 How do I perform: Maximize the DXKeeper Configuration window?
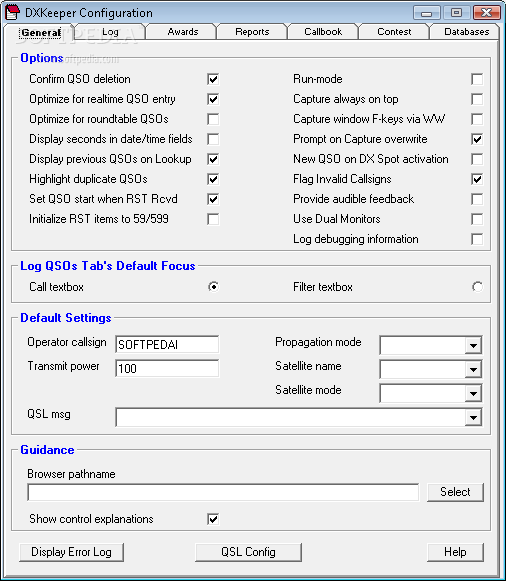coord(456,13)
